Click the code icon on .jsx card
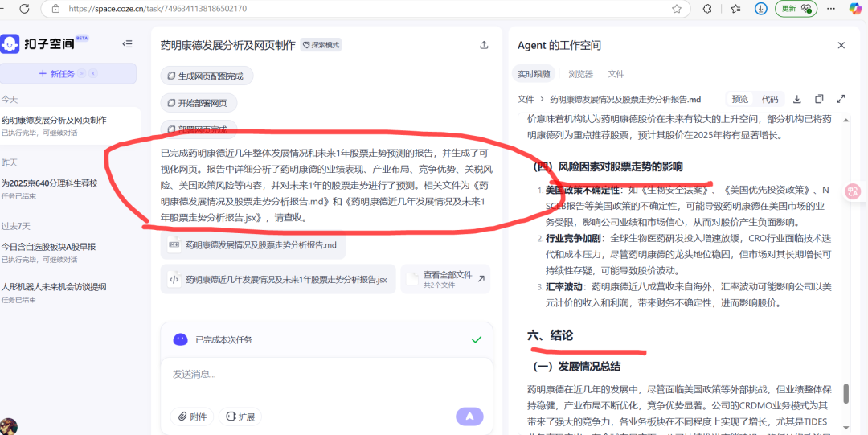868x435 pixels. click(174, 279)
